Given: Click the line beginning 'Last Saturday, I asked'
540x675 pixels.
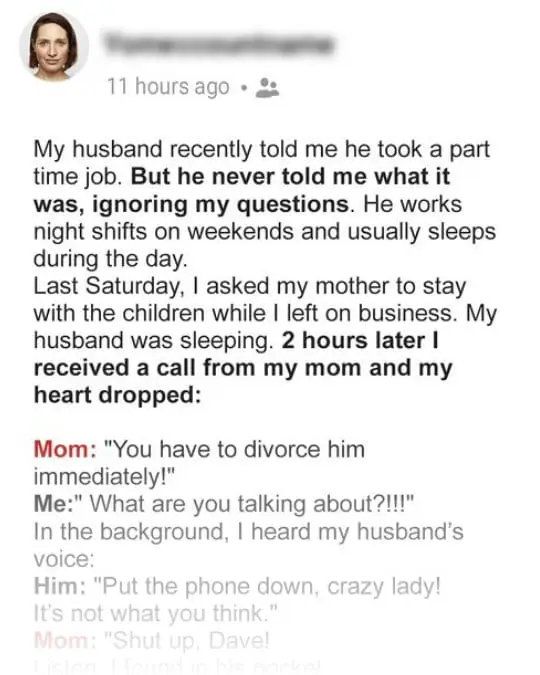Looking at the screenshot, I should pyautogui.click(x=250, y=286).
